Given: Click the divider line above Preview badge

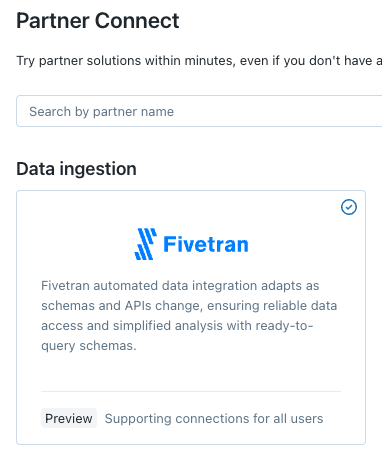Looking at the screenshot, I should 191,391.
